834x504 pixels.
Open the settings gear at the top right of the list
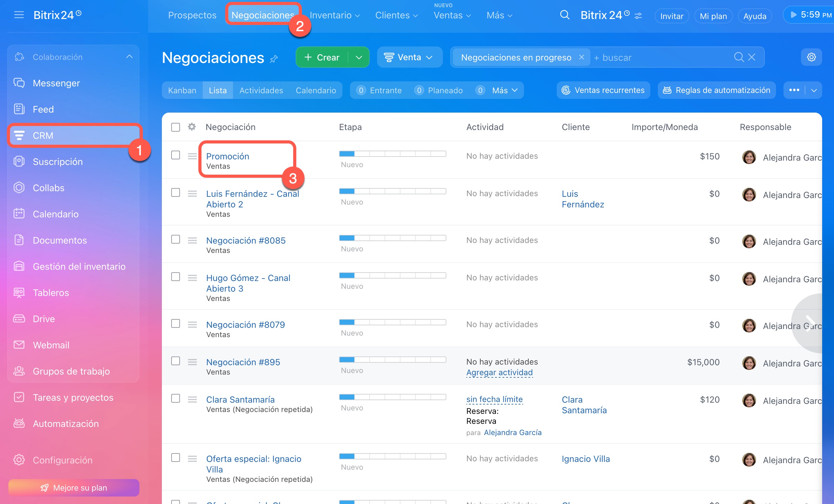[x=811, y=57]
